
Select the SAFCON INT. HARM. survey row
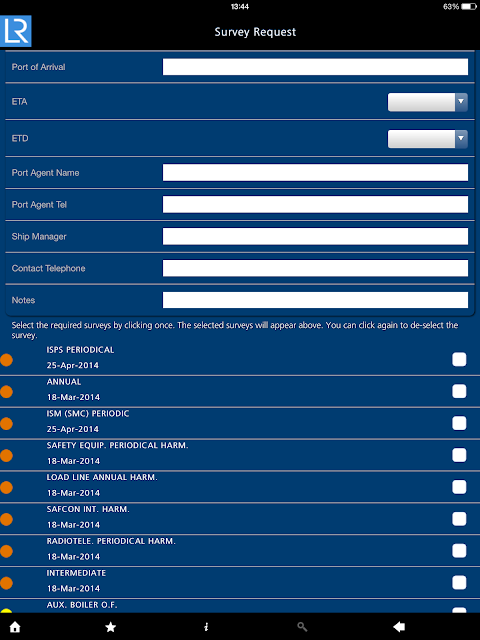(x=240, y=519)
